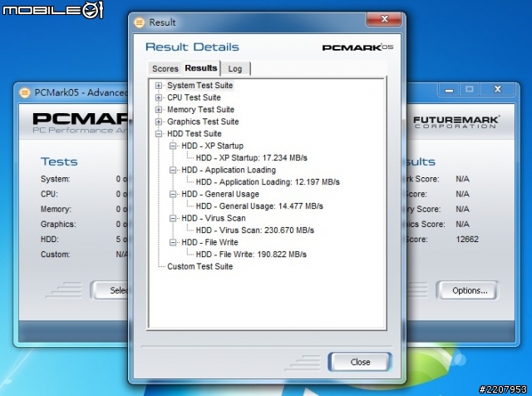The width and height of the screenshot is (532, 396).
Task: Select the Results tab
Action: point(201,68)
